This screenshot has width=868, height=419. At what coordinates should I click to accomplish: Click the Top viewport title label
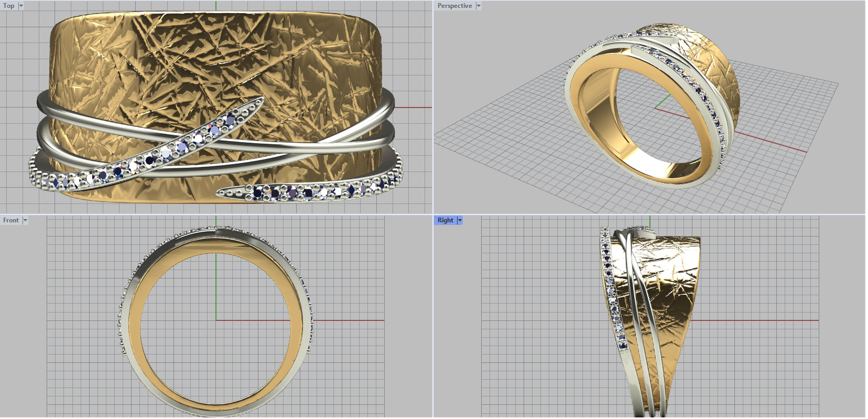coord(9,6)
